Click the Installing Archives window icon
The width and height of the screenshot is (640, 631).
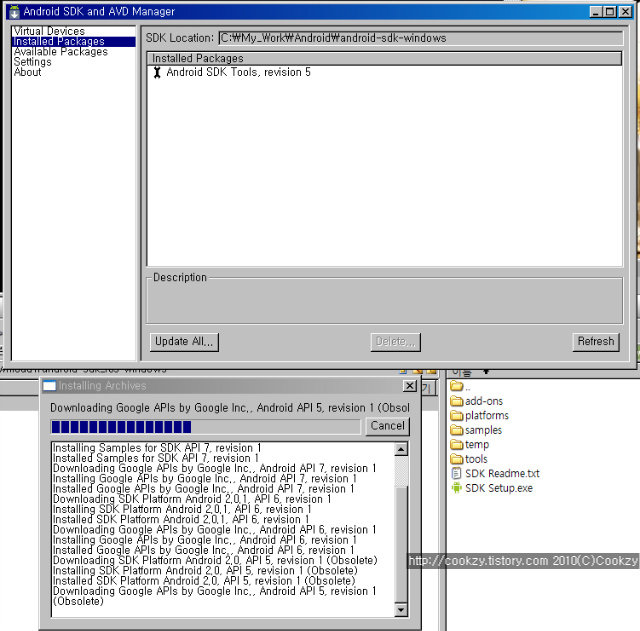[x=49, y=386]
